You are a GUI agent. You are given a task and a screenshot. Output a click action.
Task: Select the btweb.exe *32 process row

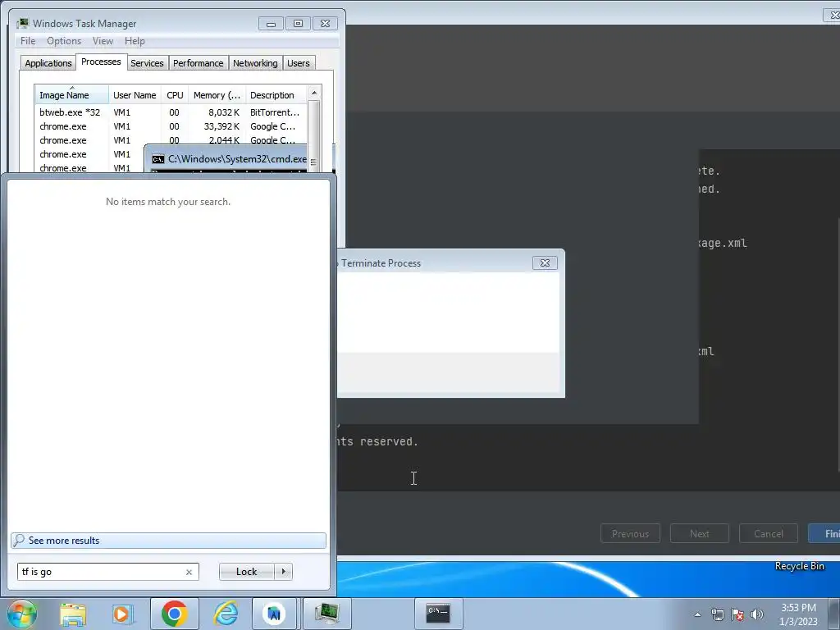point(171,112)
